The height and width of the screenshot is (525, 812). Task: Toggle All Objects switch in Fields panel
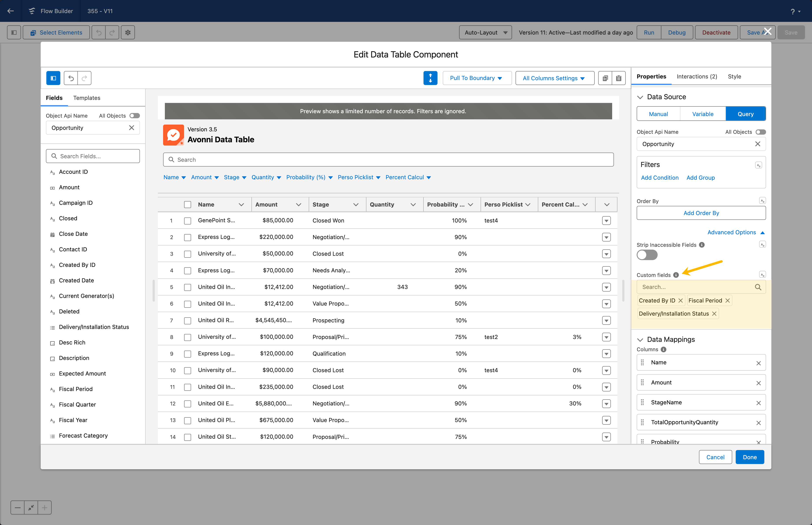point(135,116)
